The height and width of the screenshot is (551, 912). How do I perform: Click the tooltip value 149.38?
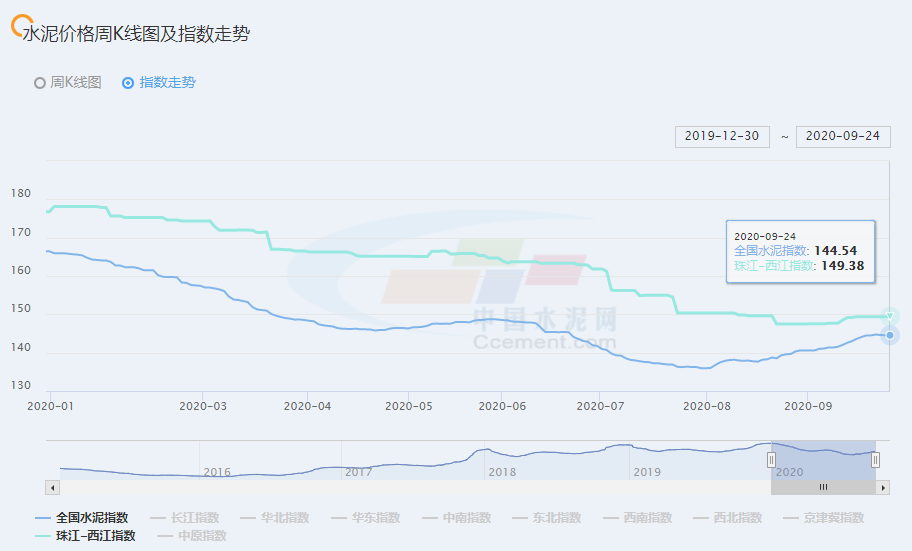pos(842,266)
